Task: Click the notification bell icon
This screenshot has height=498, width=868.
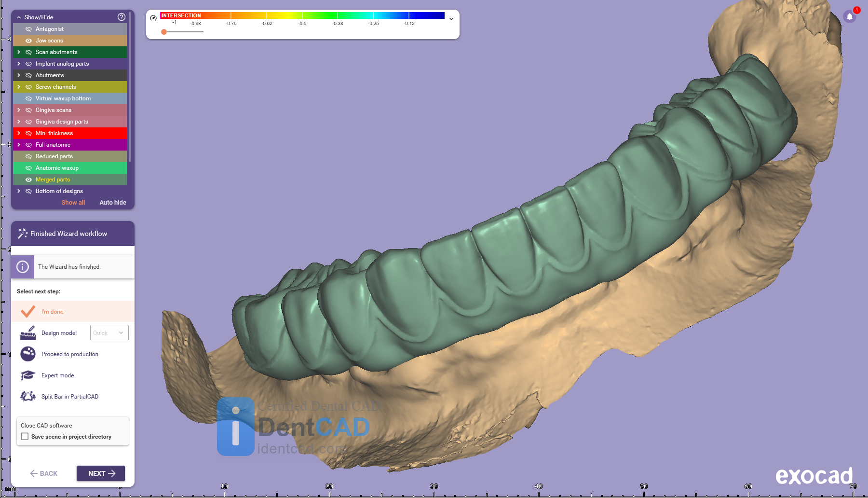Action: [850, 17]
